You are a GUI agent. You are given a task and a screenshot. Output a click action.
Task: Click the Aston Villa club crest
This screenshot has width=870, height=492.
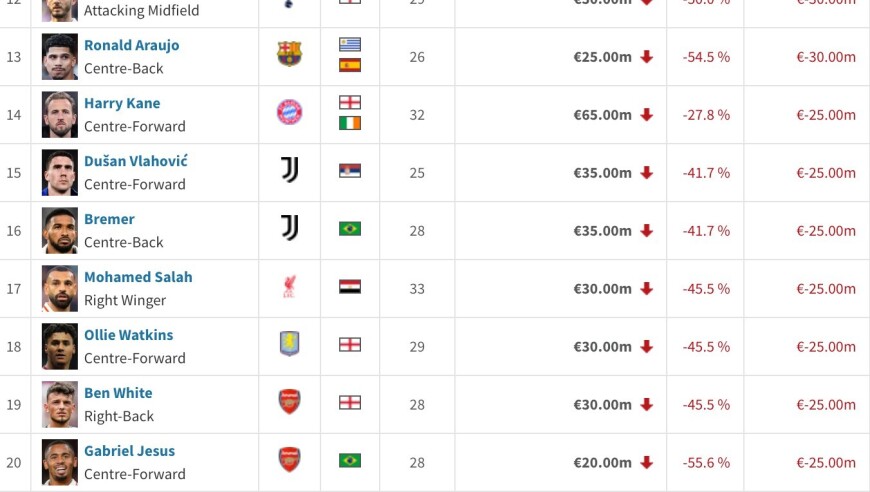289,345
